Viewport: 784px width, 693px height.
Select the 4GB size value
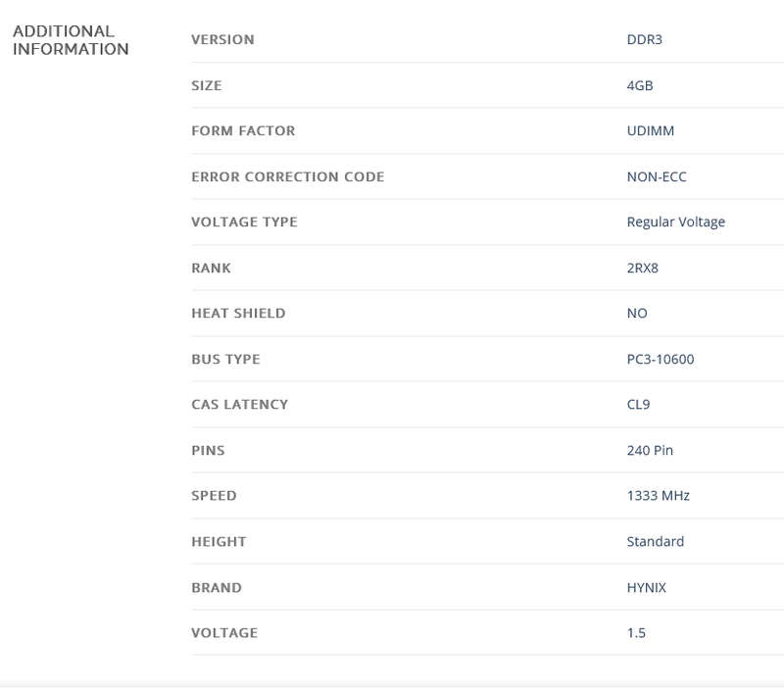(x=640, y=86)
